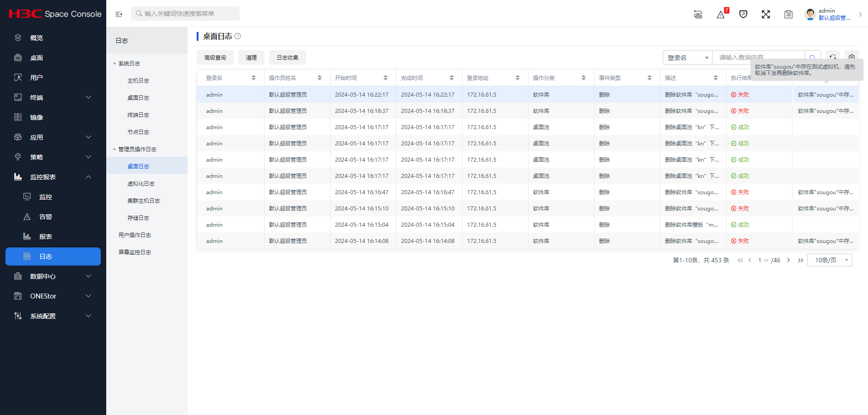Click the help icon next to 桌面日志 title
The image size is (868, 415).
click(x=238, y=36)
